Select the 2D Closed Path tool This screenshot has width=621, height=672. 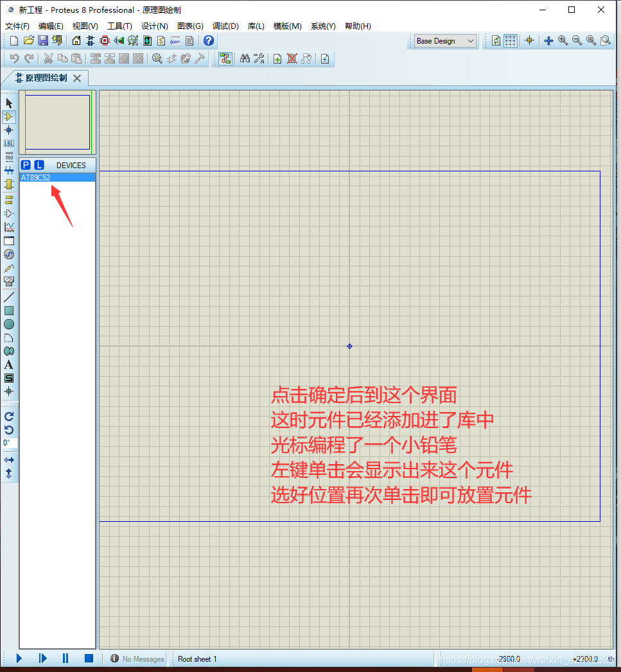[x=9, y=352]
